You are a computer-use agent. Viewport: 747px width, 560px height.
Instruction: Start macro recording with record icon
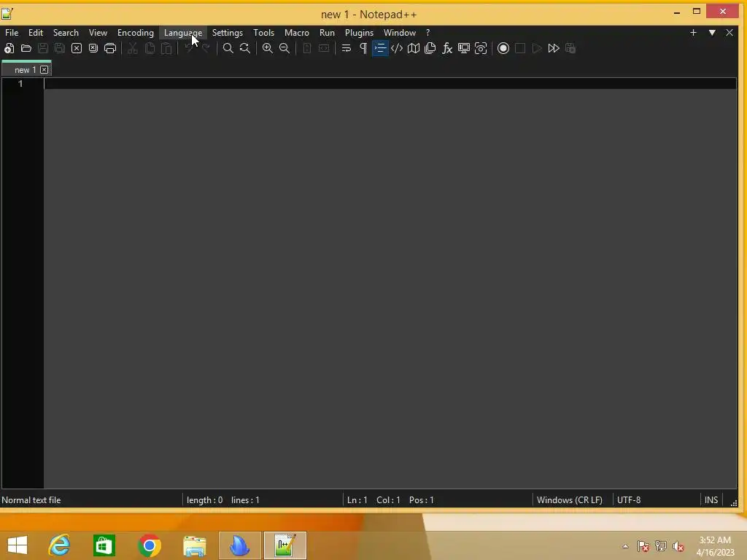point(503,48)
